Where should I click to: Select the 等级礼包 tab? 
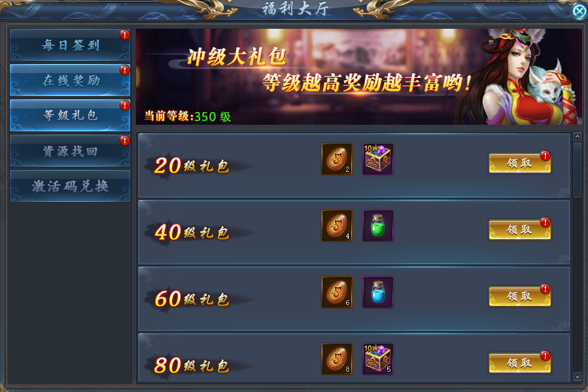pos(70,115)
